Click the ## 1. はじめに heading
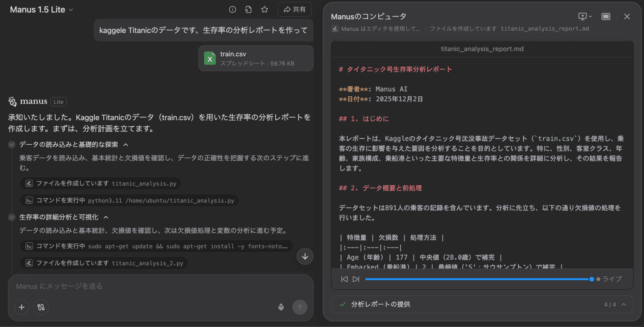The image size is (644, 327). 364,119
